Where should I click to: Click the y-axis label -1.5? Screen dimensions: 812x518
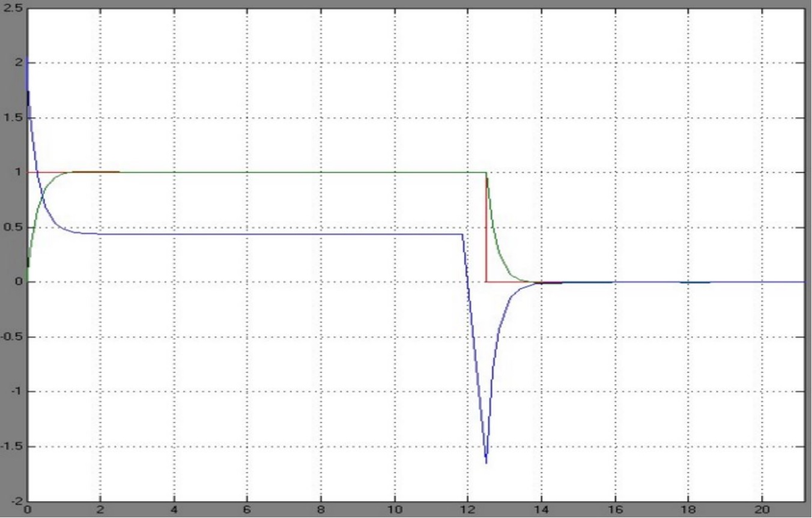pos(12,447)
